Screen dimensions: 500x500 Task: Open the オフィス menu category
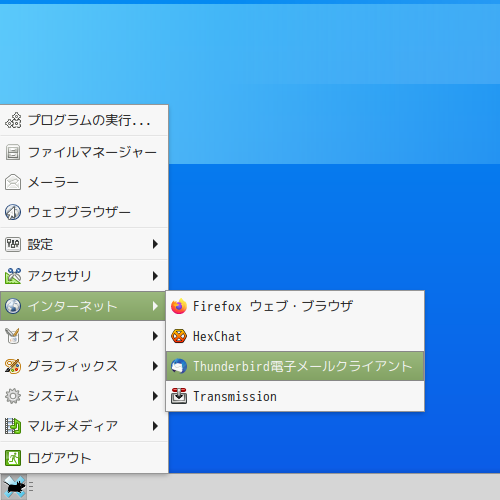[84, 336]
